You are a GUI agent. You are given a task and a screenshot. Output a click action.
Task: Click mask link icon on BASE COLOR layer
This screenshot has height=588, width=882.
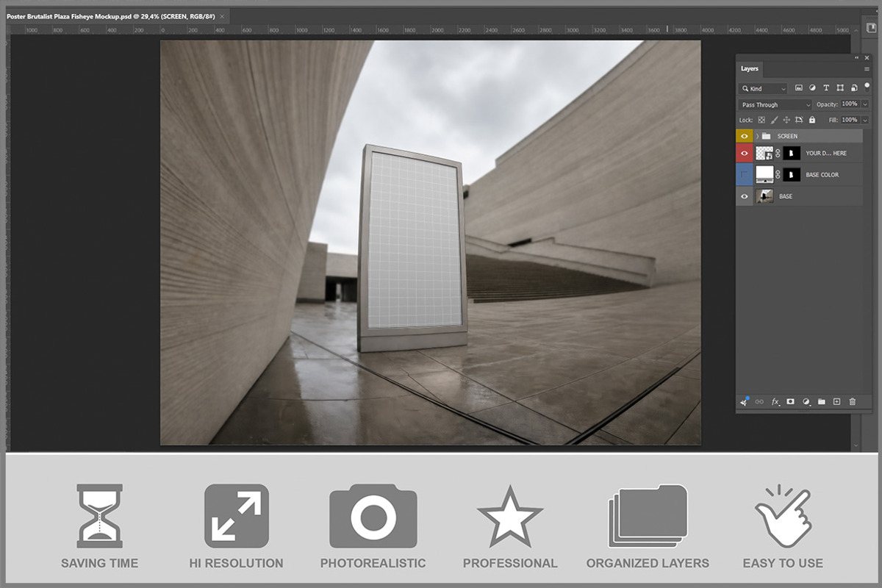778,174
